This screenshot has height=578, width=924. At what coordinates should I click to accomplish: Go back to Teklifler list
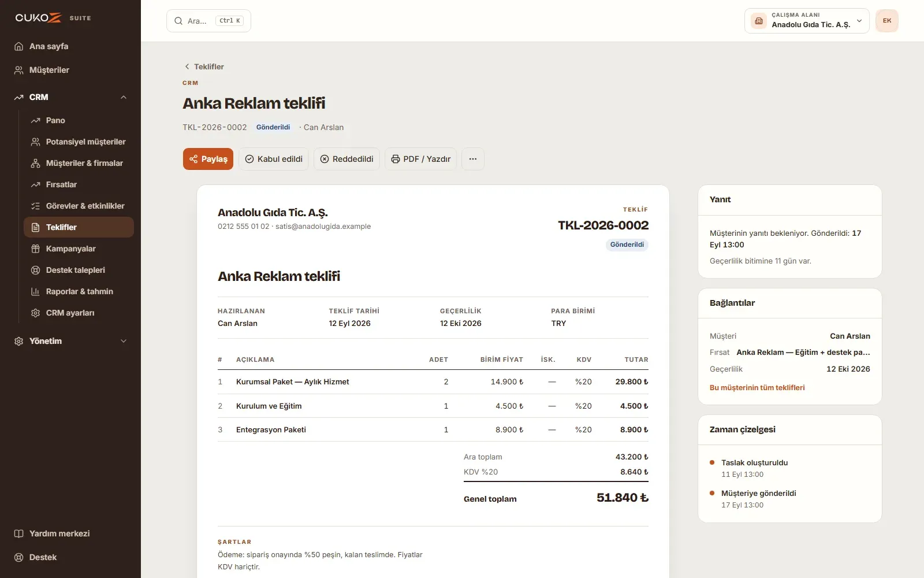(x=204, y=66)
